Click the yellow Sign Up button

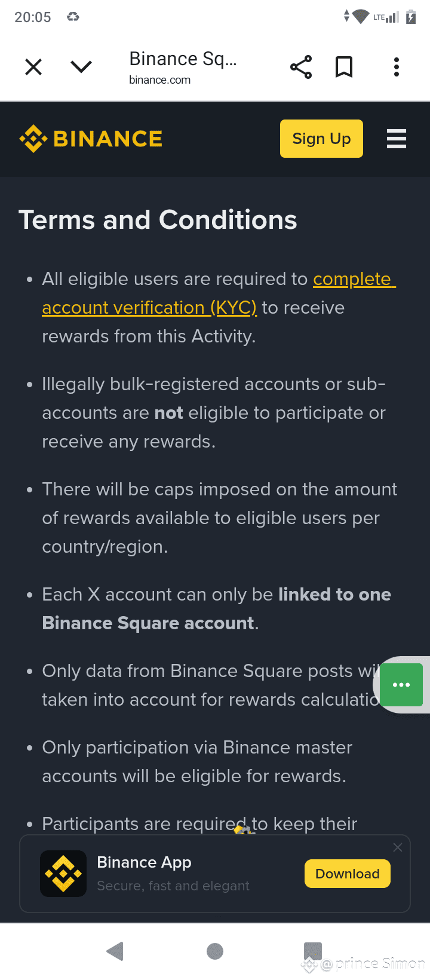tap(321, 139)
